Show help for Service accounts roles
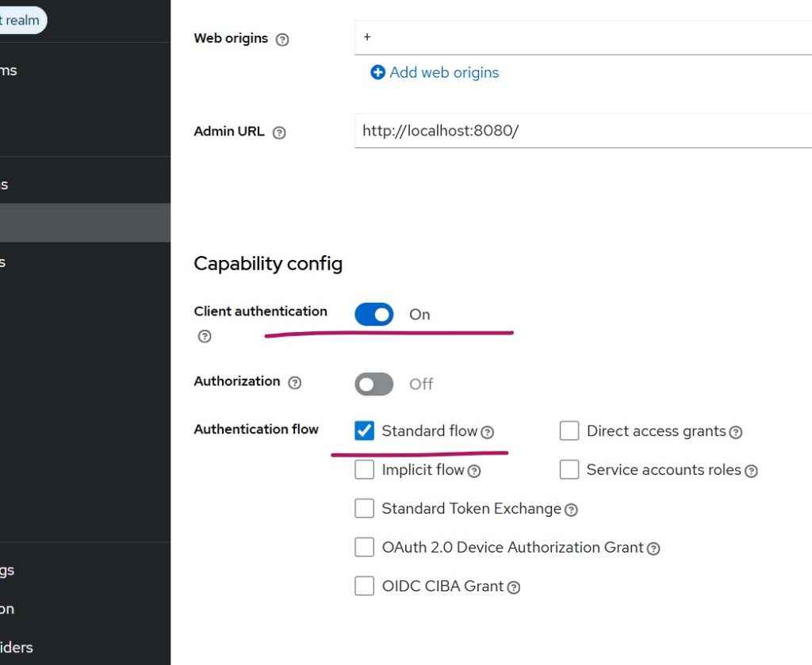This screenshot has width=812, height=665. (x=751, y=471)
